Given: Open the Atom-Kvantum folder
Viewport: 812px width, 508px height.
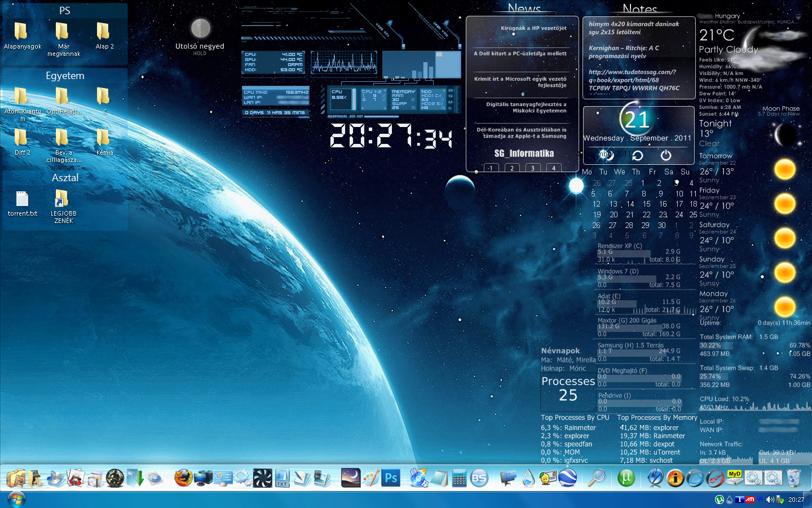Looking at the screenshot, I should click(x=22, y=104).
